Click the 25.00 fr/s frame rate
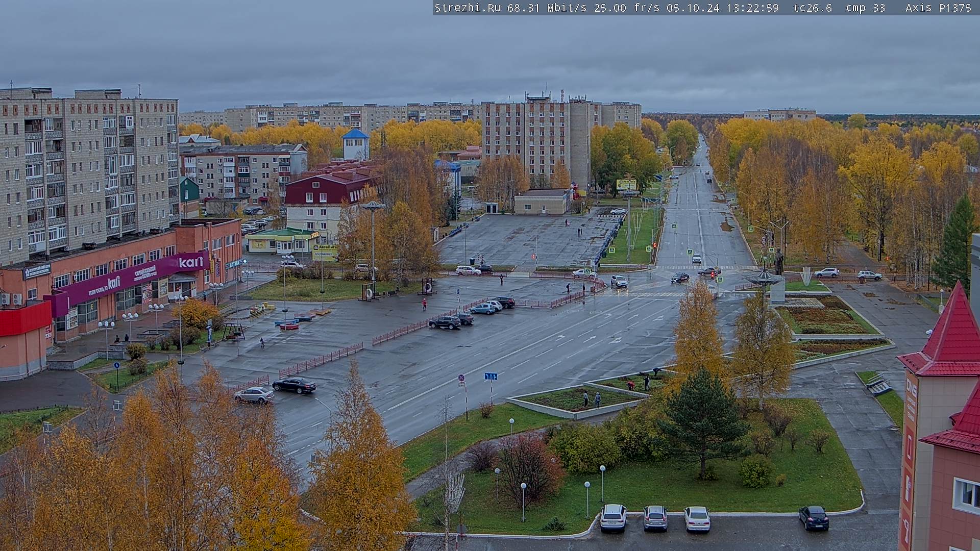The height and width of the screenshot is (551, 980). point(627,8)
